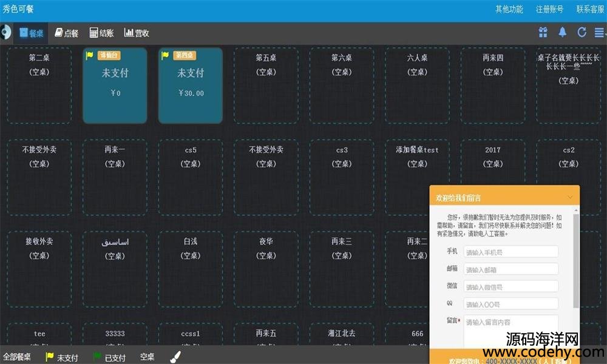Click the message panel's vertical scrollbar

click(575, 261)
